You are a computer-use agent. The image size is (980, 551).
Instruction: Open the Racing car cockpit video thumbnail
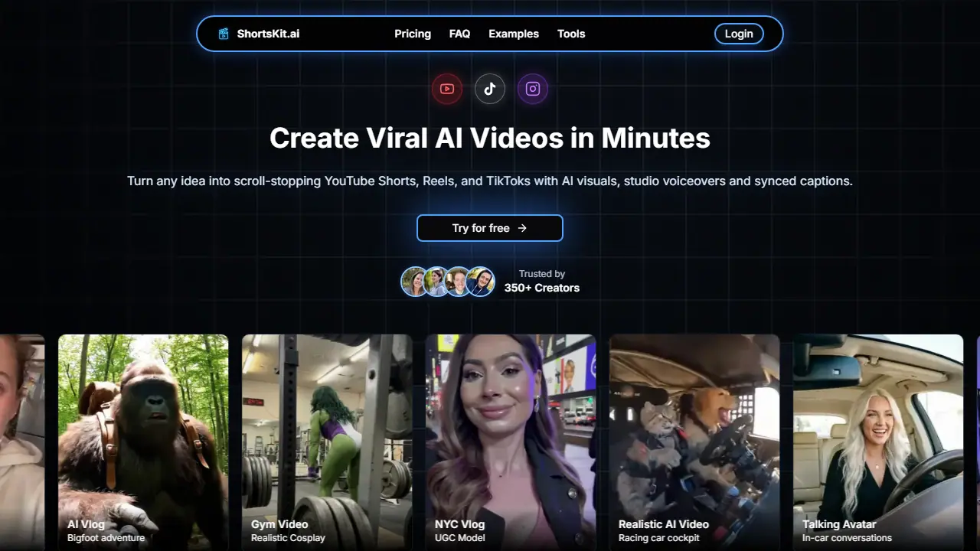click(x=694, y=442)
